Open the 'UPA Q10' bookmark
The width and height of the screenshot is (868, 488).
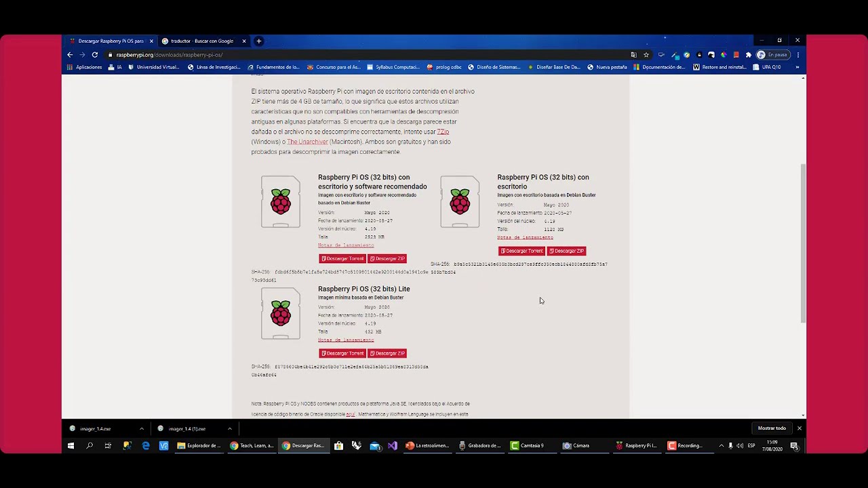coord(767,67)
